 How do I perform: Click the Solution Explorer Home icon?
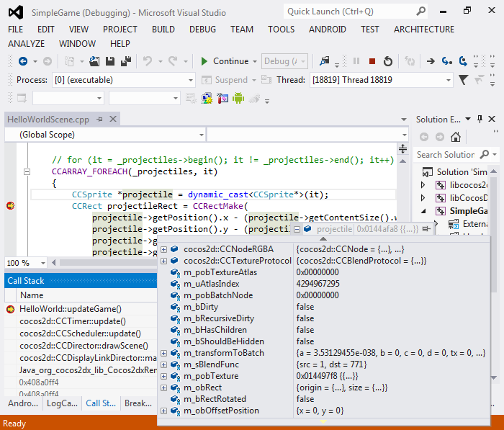[x=456, y=137]
